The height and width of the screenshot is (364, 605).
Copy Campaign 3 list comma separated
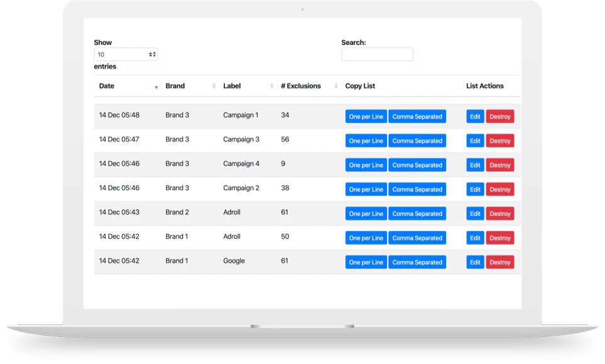coord(417,141)
